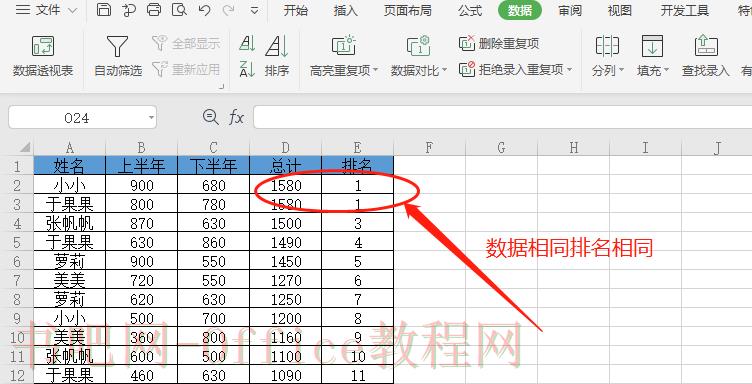Click the Save icon in quick toolbar
The height and width of the screenshot is (384, 752).
click(104, 10)
